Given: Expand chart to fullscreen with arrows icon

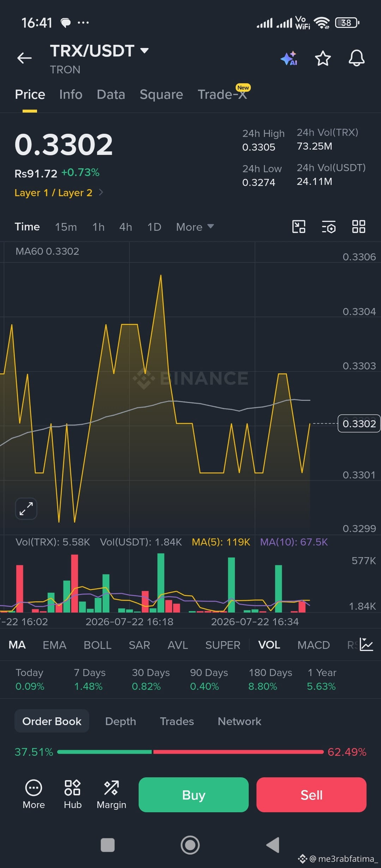Looking at the screenshot, I should click(26, 508).
